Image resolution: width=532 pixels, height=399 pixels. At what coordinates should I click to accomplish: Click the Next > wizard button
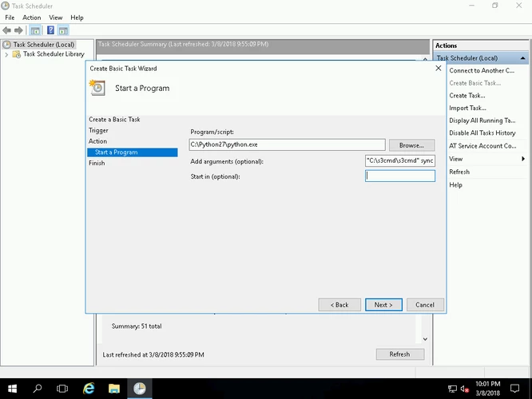[383, 305]
